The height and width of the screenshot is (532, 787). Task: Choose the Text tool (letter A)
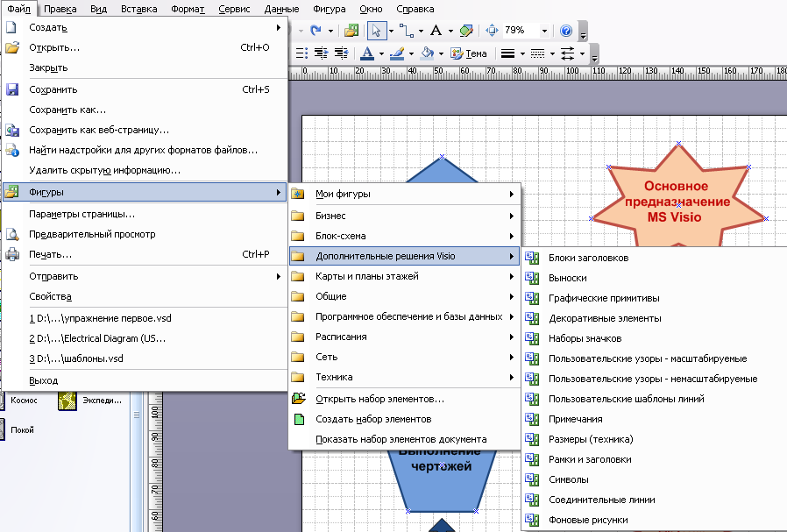[x=436, y=31]
